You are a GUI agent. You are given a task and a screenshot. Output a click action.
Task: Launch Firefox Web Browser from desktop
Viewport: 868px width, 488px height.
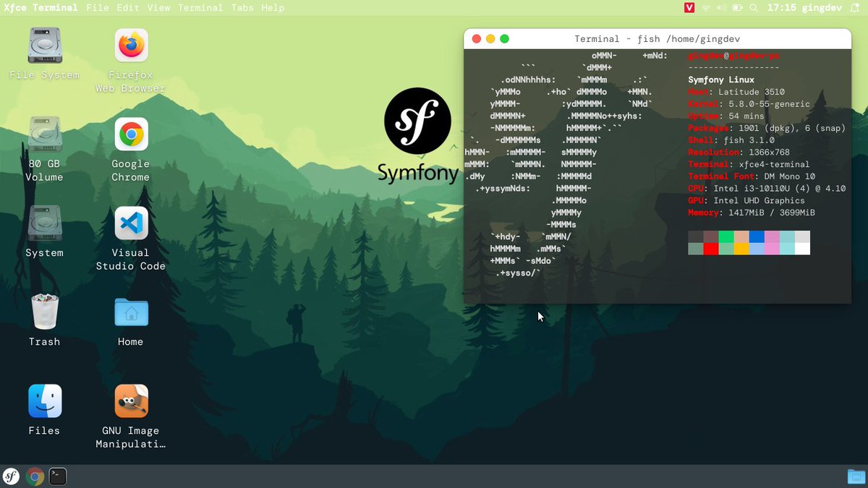(131, 46)
